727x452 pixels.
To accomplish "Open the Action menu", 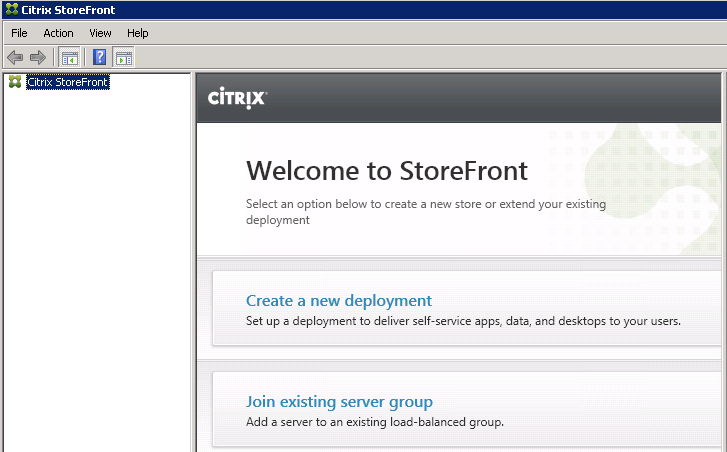I will (58, 33).
